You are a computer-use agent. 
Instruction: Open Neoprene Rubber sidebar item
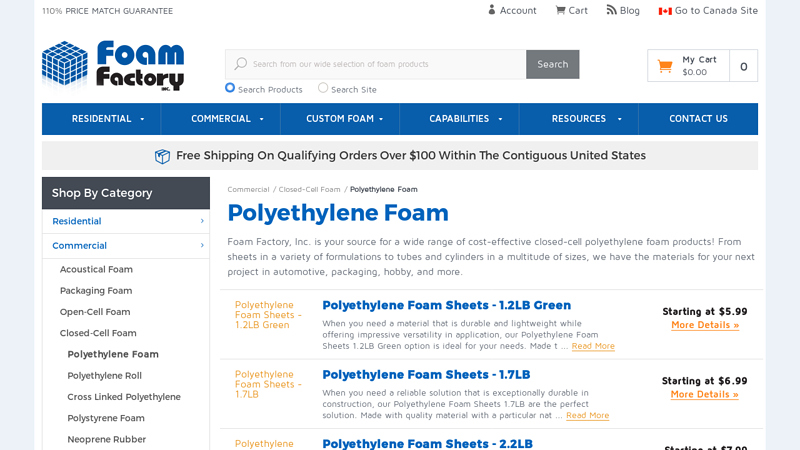tap(107, 439)
